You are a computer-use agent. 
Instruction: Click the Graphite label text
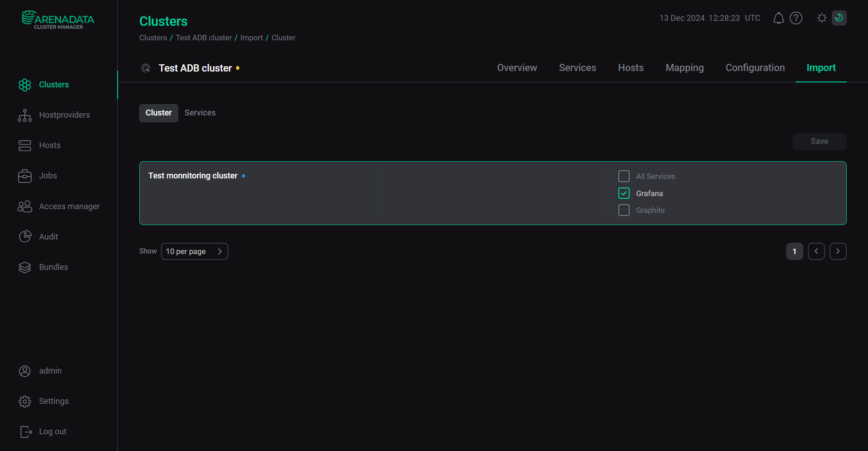650,210
